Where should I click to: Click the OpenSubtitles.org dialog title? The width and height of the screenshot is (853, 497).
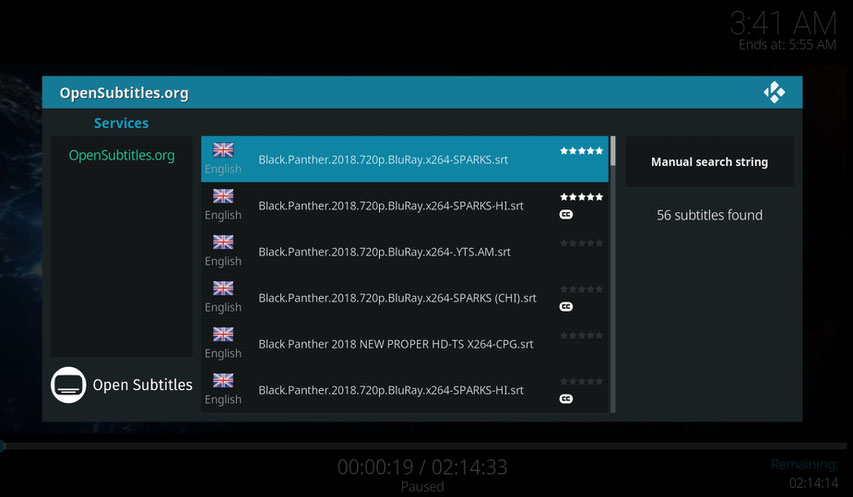pyautogui.click(x=124, y=93)
